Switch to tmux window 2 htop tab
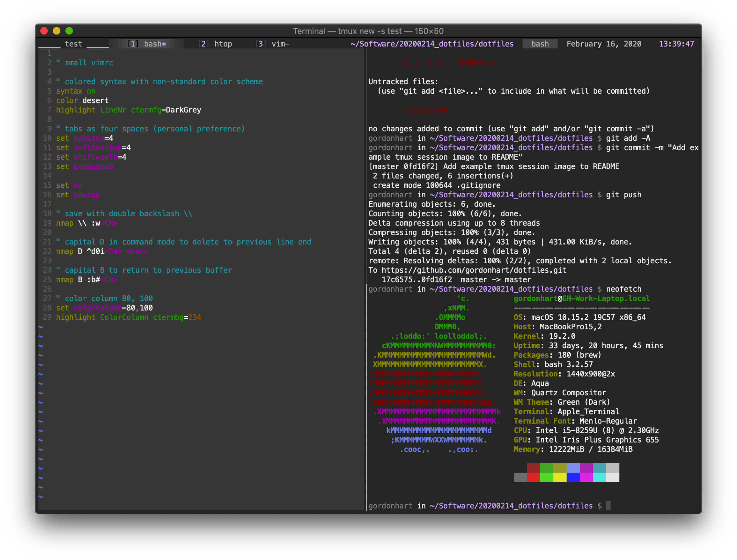Screen dimensions: 737x560 click(215, 44)
